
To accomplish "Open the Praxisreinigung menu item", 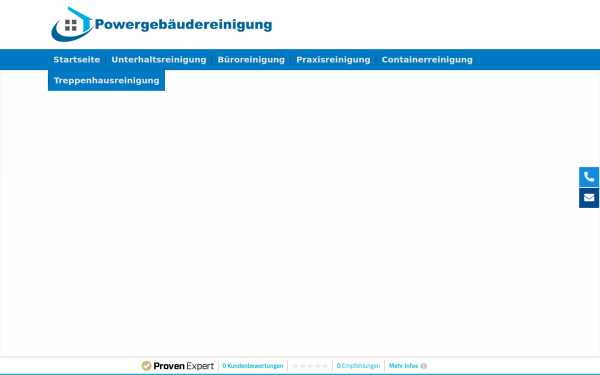I will tap(333, 60).
